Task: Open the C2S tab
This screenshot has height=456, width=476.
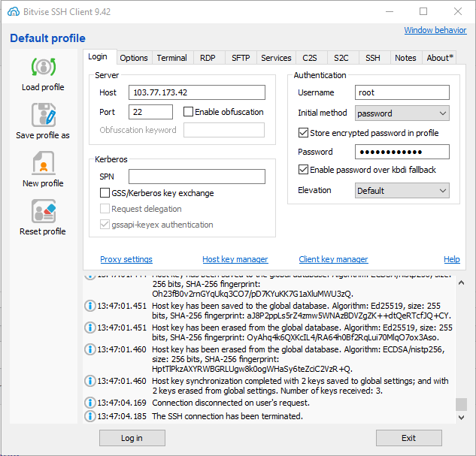Action: coord(310,58)
